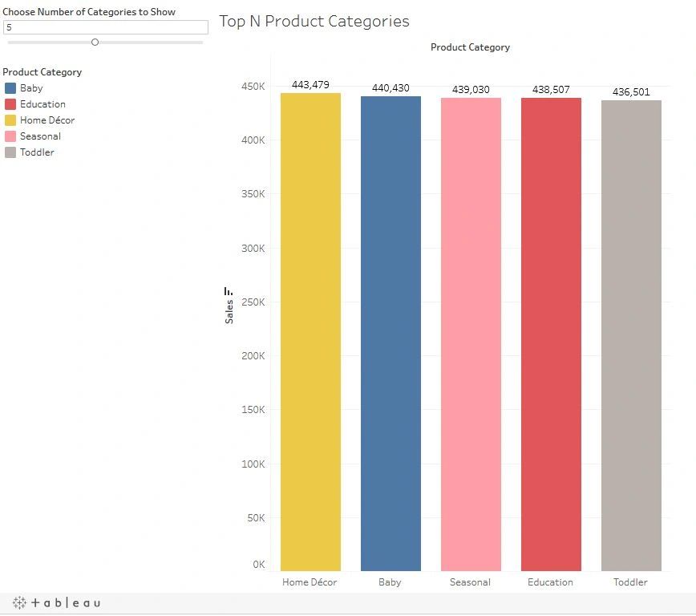Select the blue Baby bar
Image resolution: width=696 pixels, height=616 pixels.
pyautogui.click(x=390, y=333)
